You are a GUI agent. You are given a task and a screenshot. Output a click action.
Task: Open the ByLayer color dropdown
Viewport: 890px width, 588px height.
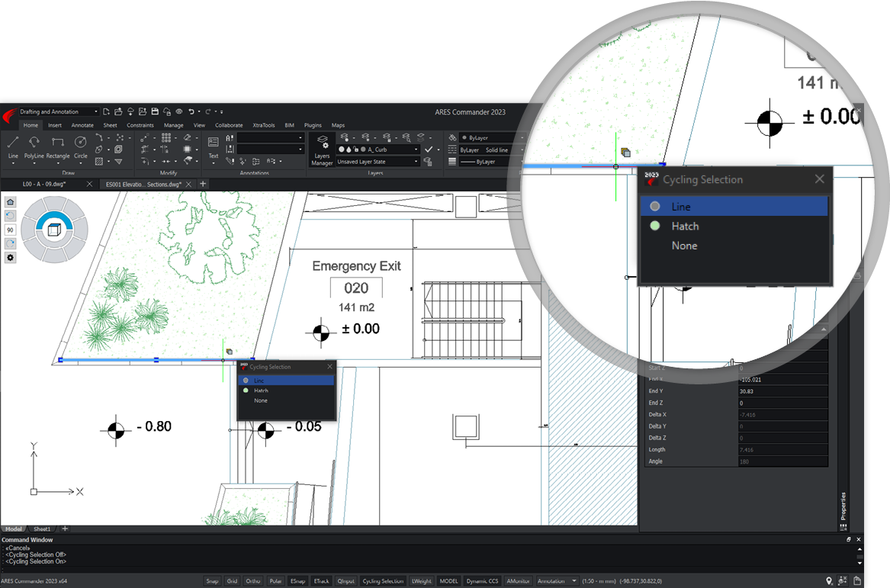tap(492, 138)
